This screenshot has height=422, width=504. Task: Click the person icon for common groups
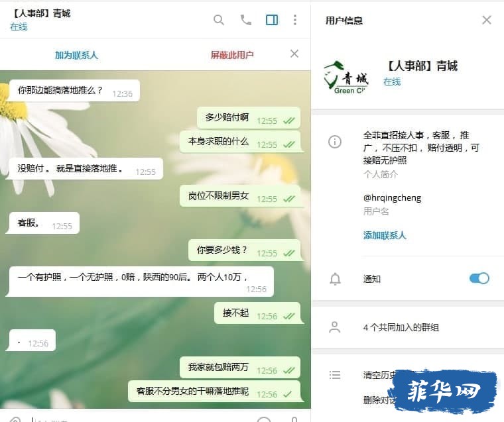[335, 327]
